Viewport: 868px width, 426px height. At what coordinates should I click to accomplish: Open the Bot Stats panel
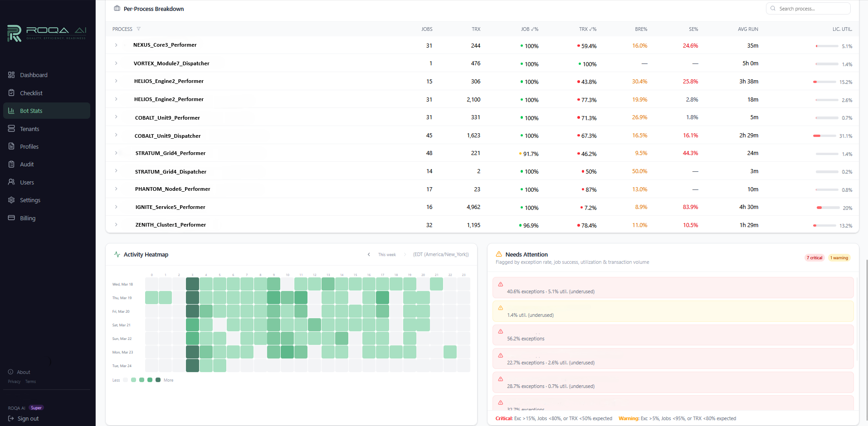(31, 111)
